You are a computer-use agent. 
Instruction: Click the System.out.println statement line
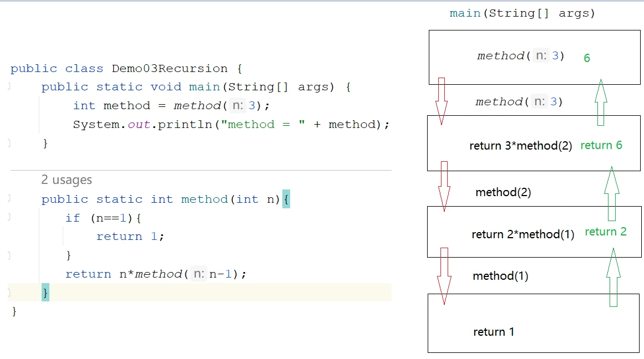click(231, 124)
